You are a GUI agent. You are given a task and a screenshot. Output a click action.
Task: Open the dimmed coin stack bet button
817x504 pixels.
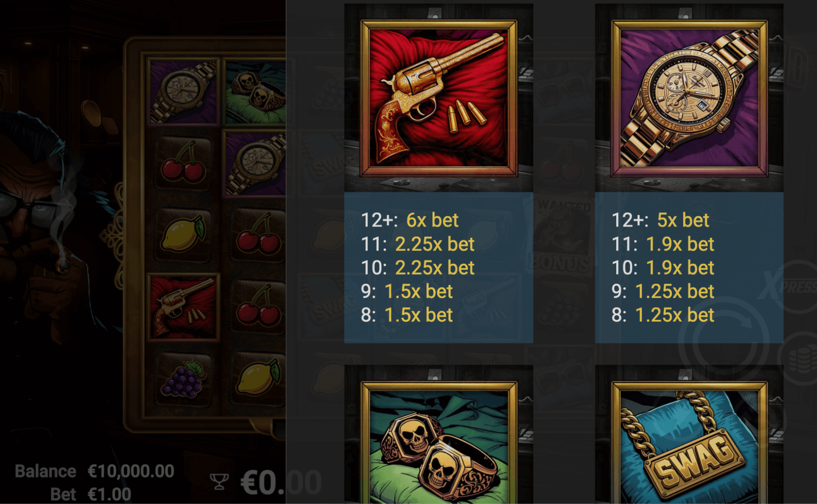click(x=799, y=359)
